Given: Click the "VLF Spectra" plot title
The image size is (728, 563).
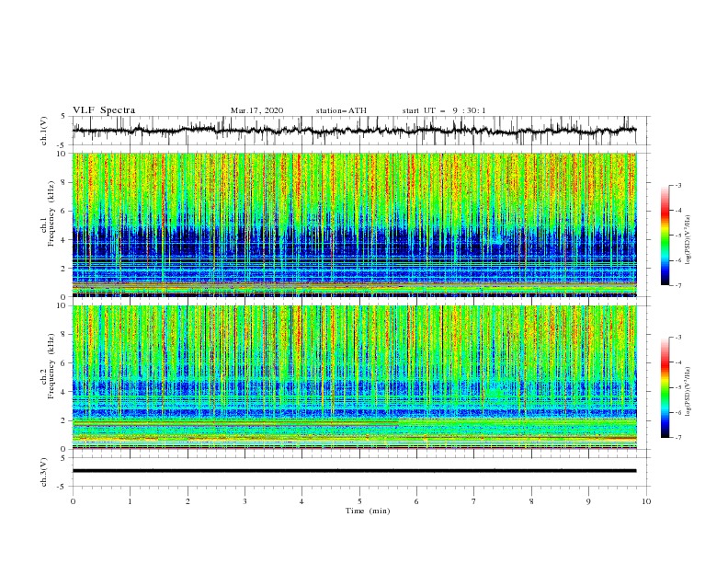Looking at the screenshot, I should point(104,110).
